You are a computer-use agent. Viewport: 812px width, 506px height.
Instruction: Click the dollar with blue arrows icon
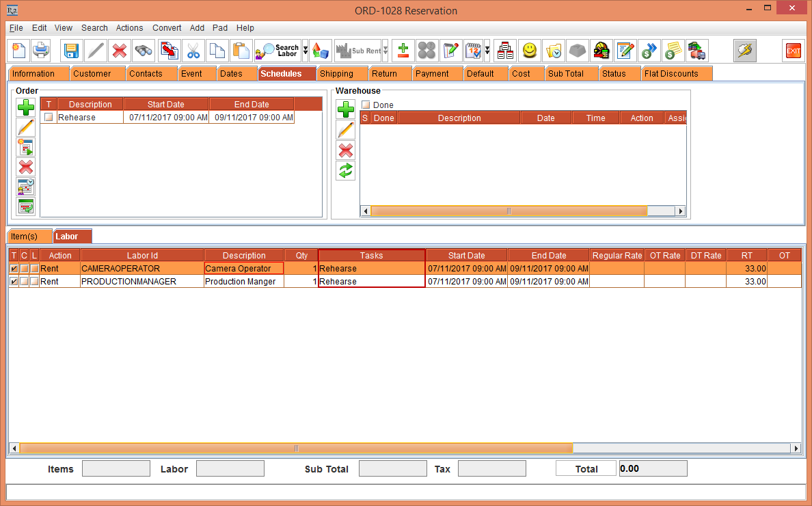[649, 51]
